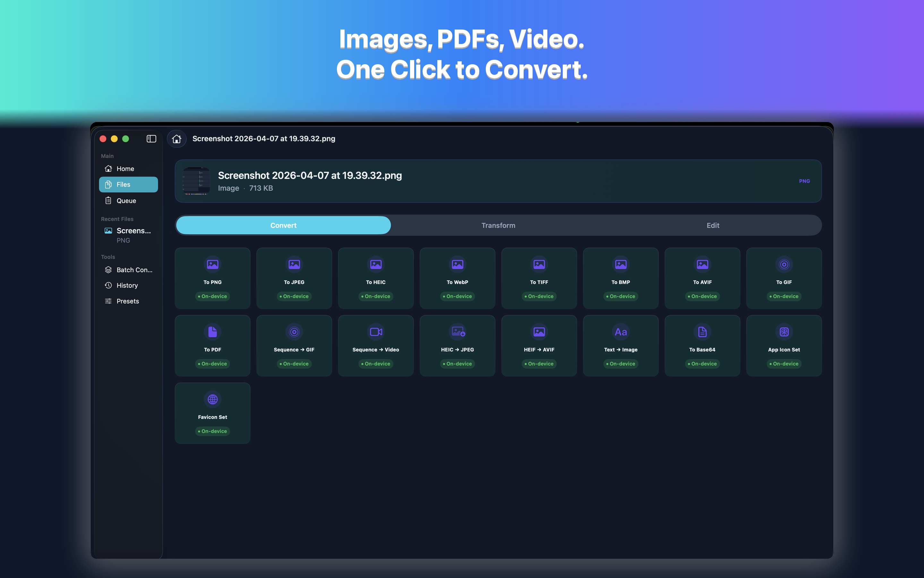
Task: Switch to the Convert tab
Action: tap(283, 225)
